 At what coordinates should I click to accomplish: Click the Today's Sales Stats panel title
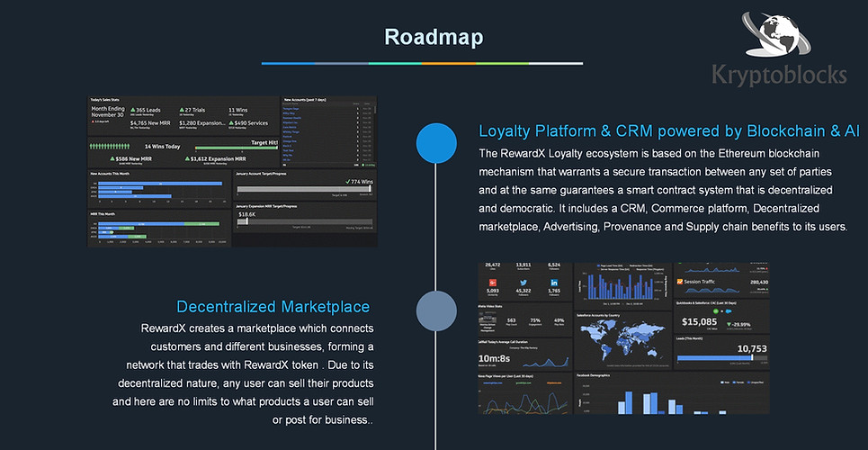click(x=105, y=100)
